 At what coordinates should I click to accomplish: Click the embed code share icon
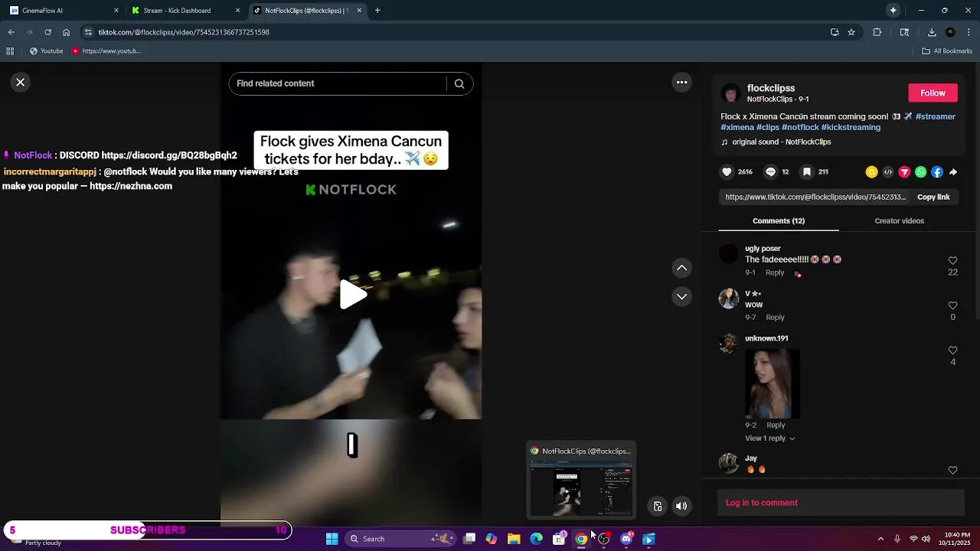(x=888, y=172)
